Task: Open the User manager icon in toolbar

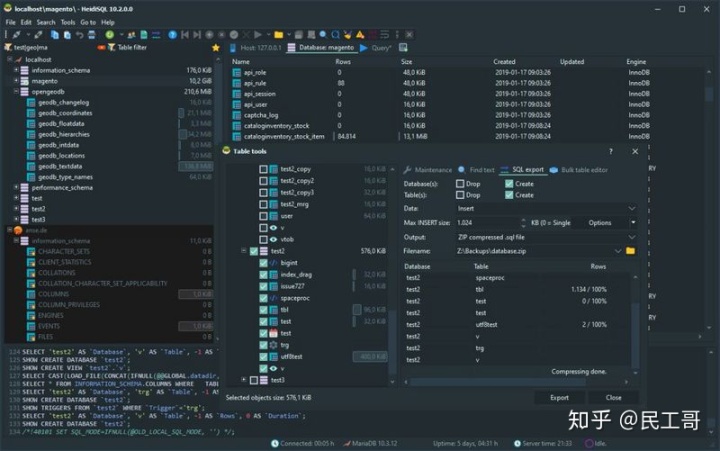Action: (x=132, y=34)
